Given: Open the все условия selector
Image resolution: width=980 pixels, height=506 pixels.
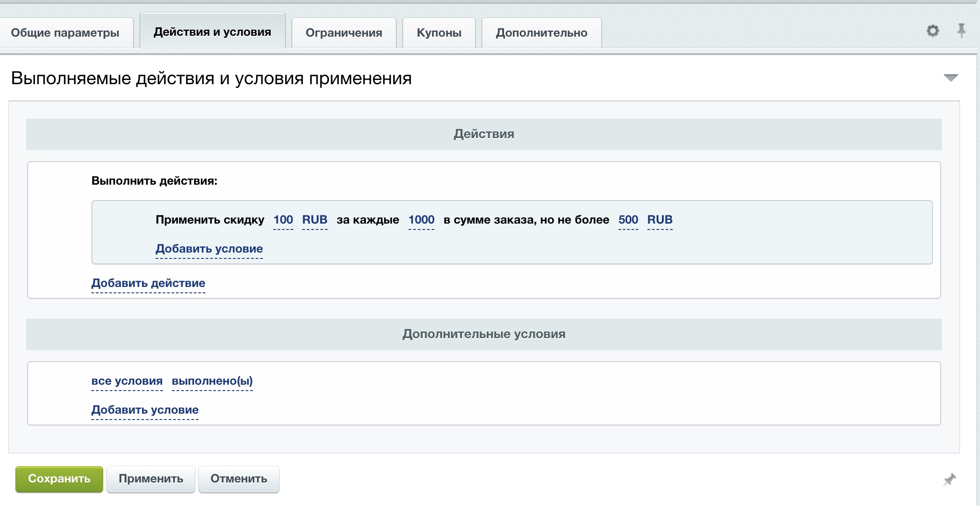Looking at the screenshot, I should 127,381.
